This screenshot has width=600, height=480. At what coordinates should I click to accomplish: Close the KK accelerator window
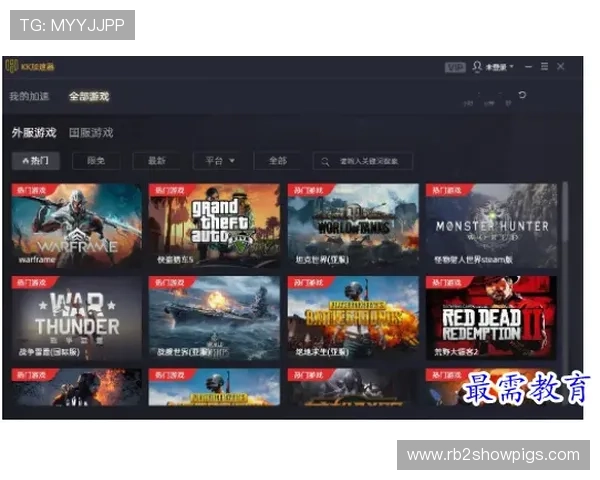point(561,67)
